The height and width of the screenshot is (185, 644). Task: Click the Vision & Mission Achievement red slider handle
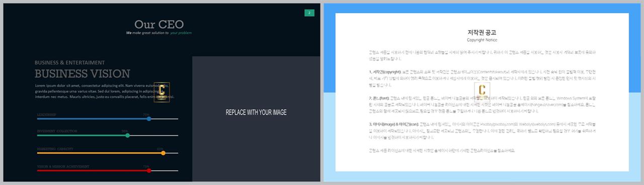(x=149, y=170)
